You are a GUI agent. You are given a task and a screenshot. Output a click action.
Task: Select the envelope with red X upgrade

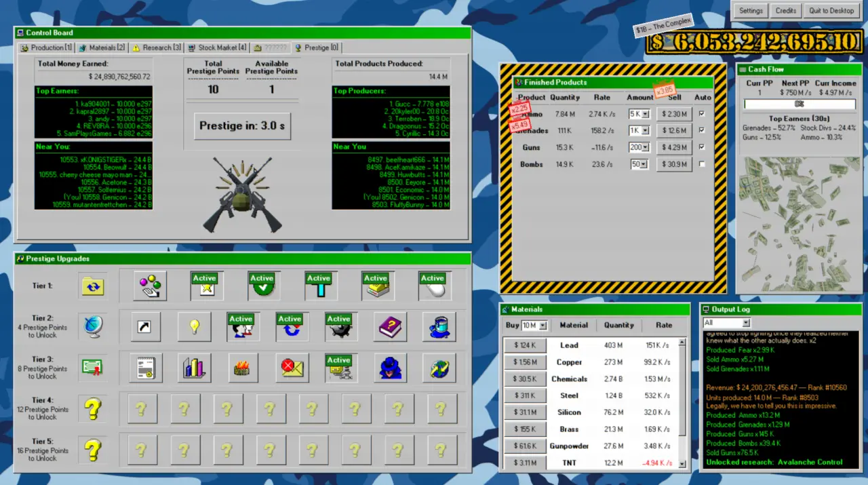pyautogui.click(x=292, y=368)
